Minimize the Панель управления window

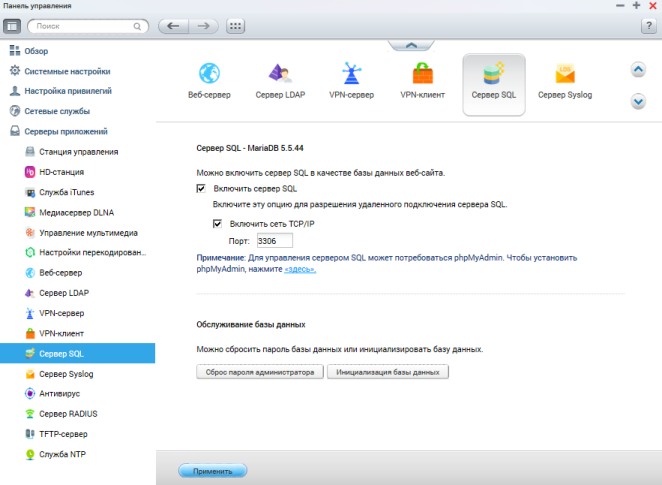pyautogui.click(x=620, y=5)
